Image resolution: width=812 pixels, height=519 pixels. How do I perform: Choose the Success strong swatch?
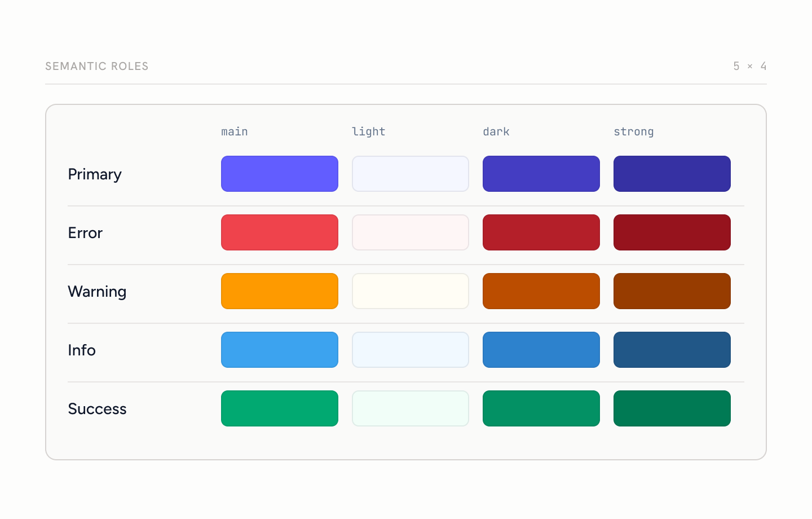[x=672, y=408]
